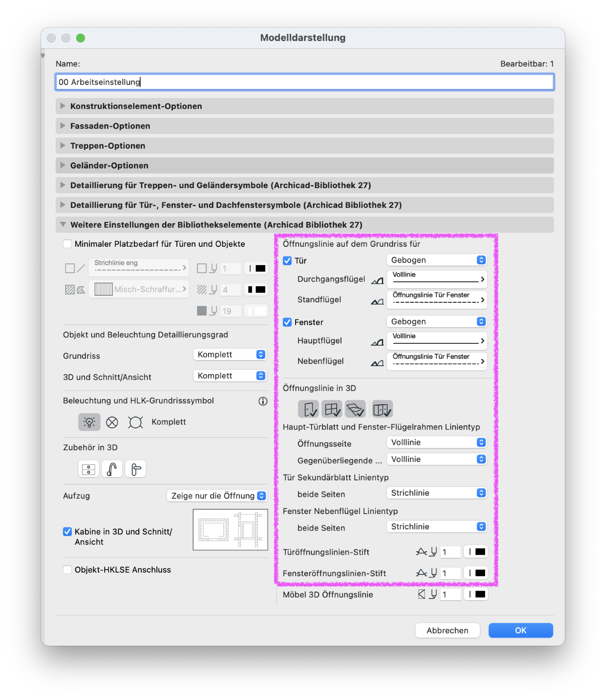The width and height of the screenshot is (606, 700).
Task: Uncheck the Tür opening line checkbox
Action: pyautogui.click(x=287, y=261)
